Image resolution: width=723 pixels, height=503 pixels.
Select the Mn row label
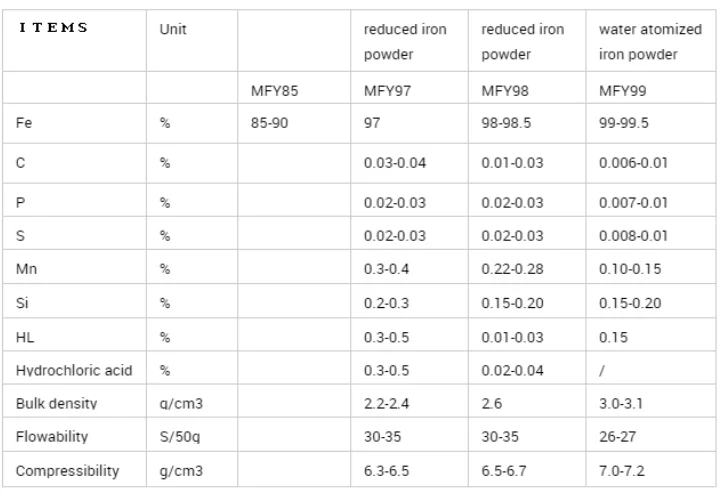[x=26, y=269]
